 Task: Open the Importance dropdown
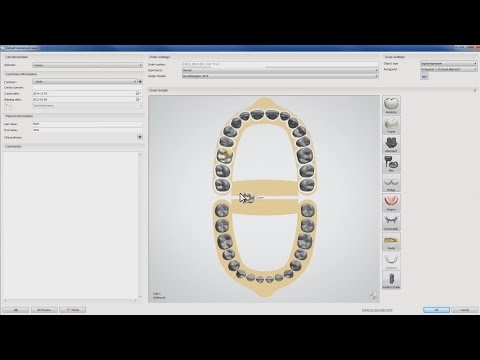pos(280,70)
